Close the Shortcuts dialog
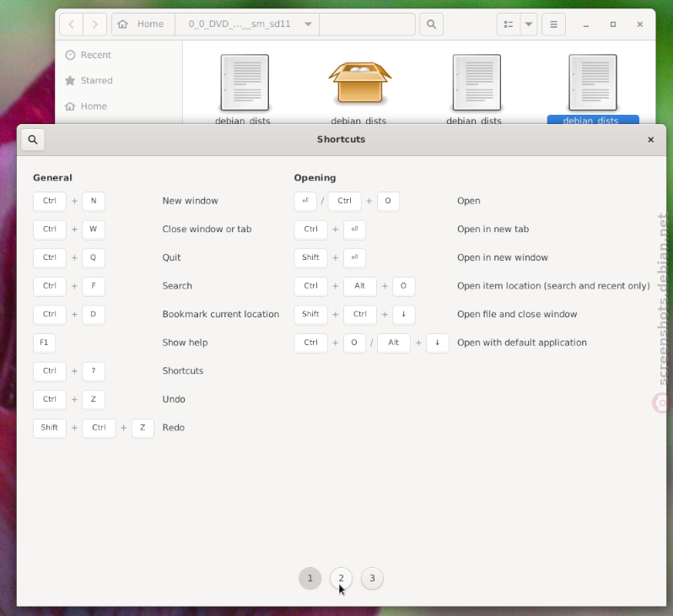 pyautogui.click(x=650, y=139)
